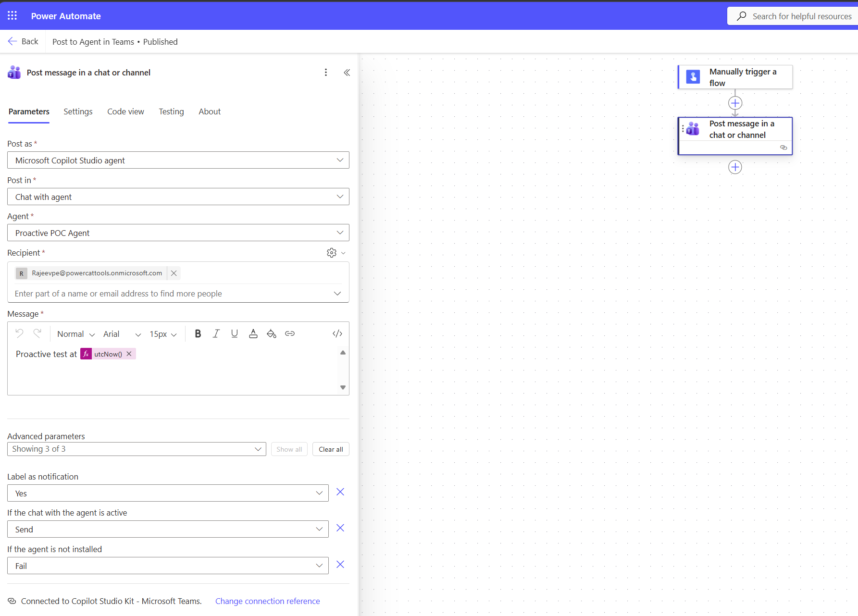
Task: Remove the chat is active parameter
Action: point(340,528)
